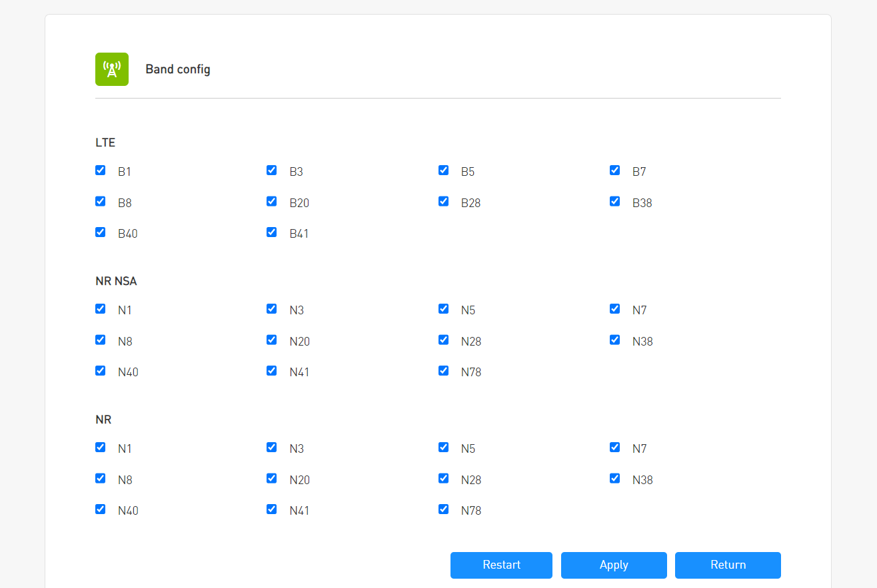Apply the band configuration

pos(614,565)
